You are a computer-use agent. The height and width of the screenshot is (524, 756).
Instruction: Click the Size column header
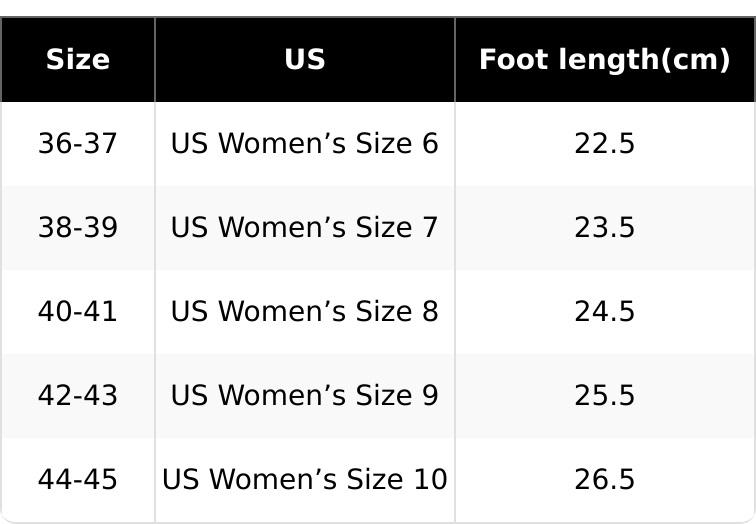(x=78, y=60)
